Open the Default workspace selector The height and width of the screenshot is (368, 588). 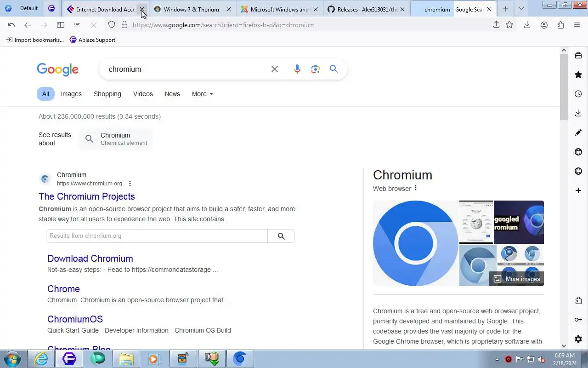pos(22,9)
